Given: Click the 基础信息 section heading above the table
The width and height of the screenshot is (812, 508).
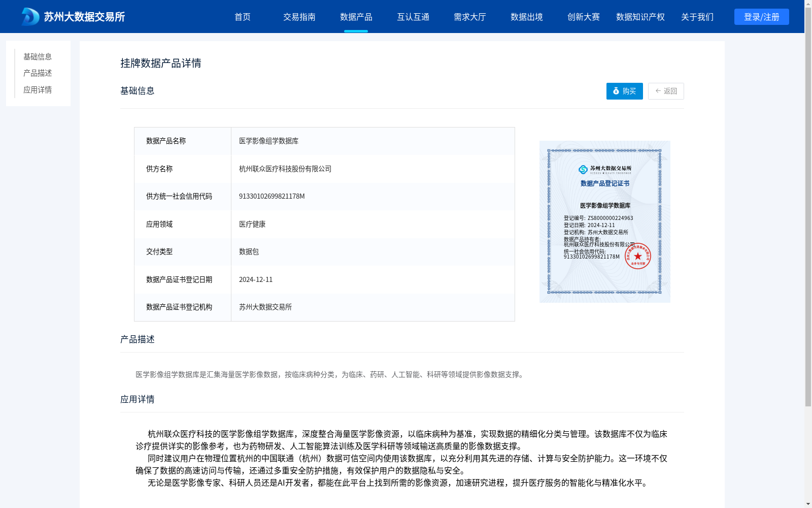Looking at the screenshot, I should click(x=138, y=91).
